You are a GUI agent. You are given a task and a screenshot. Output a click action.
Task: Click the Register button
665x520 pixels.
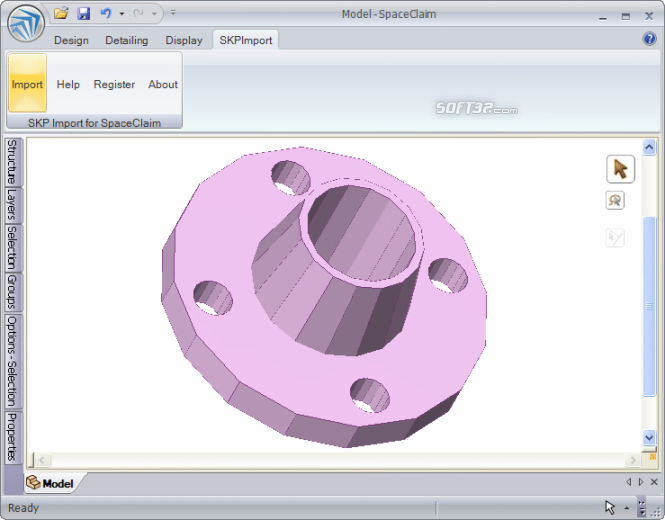coord(114,84)
